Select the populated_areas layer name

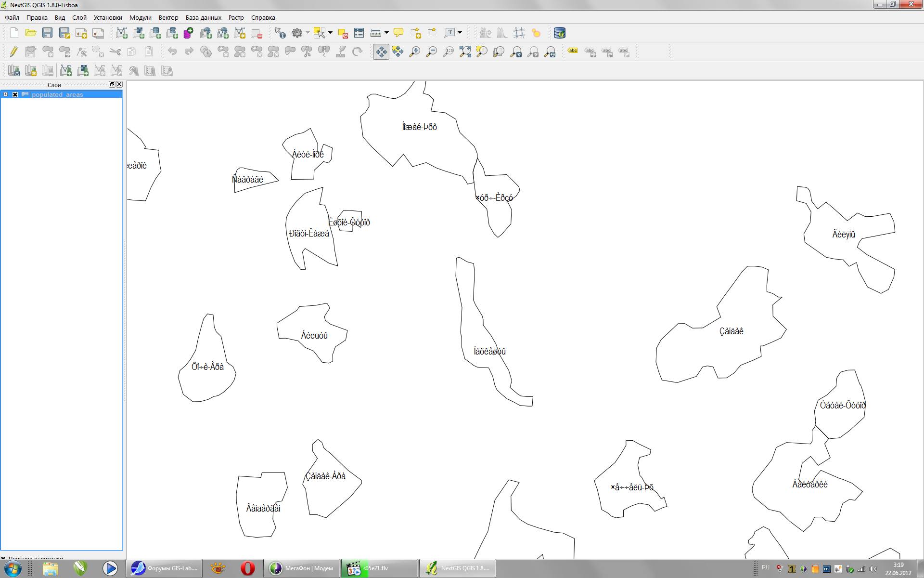coord(57,94)
